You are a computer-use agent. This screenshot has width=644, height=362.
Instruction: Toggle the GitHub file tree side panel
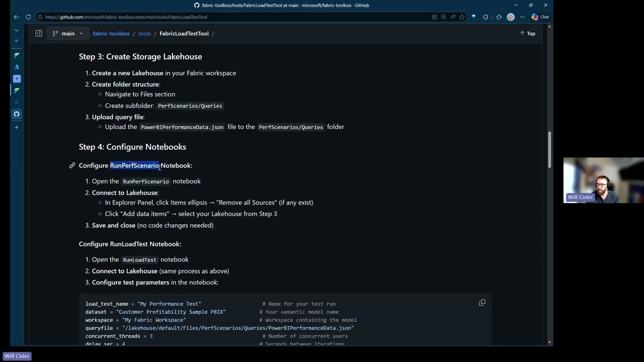39,34
